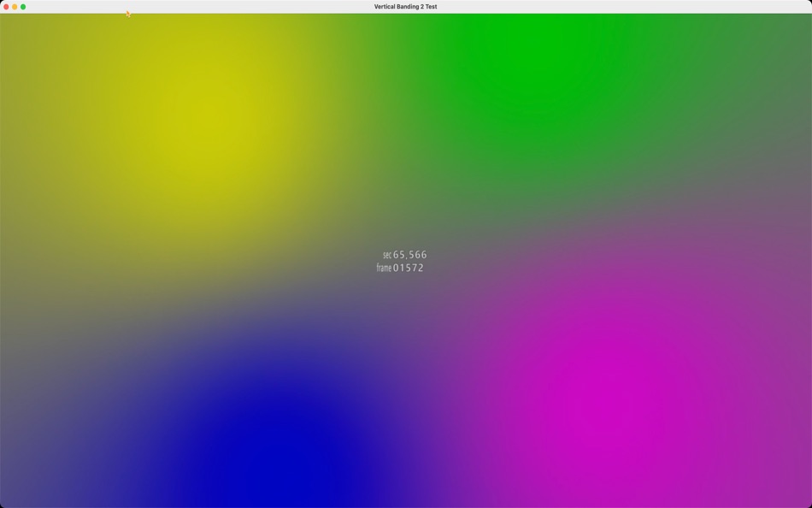Maximize the window with the green button
812x508 pixels.
coord(23,7)
